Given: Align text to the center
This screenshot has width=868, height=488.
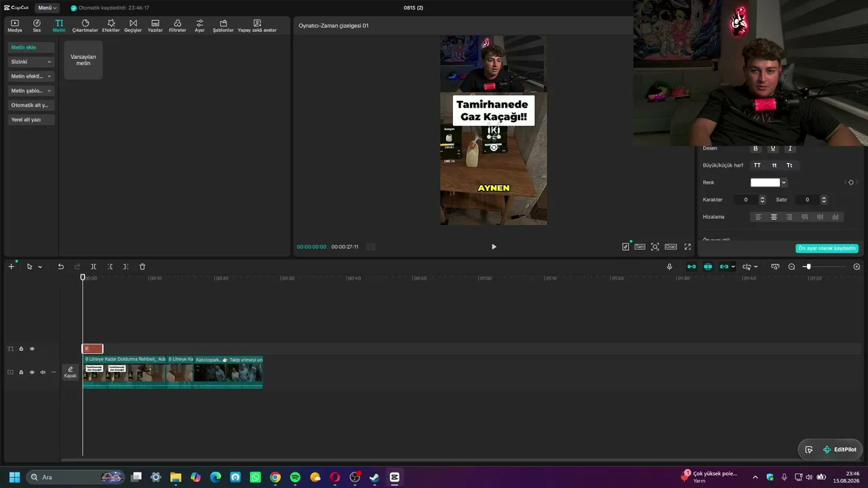Looking at the screenshot, I should pyautogui.click(x=774, y=217).
